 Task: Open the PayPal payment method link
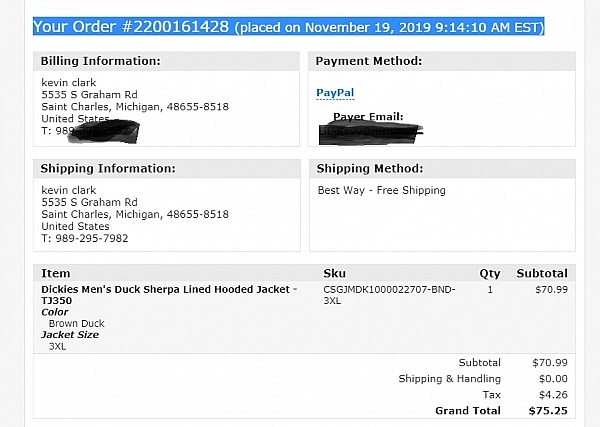coord(328,91)
